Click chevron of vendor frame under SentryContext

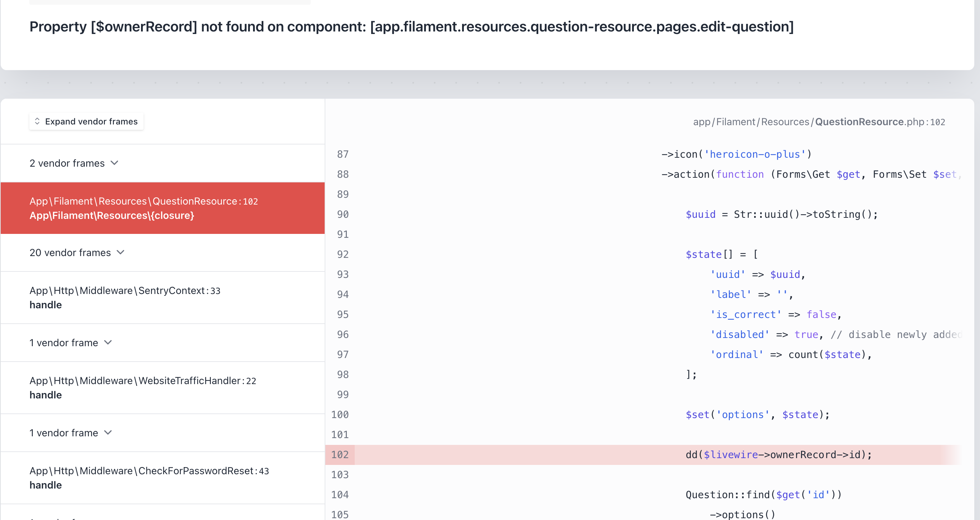tap(108, 343)
